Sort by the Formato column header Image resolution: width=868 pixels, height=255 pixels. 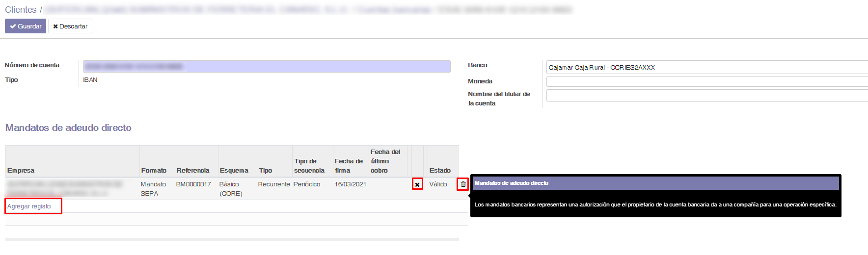click(x=154, y=171)
